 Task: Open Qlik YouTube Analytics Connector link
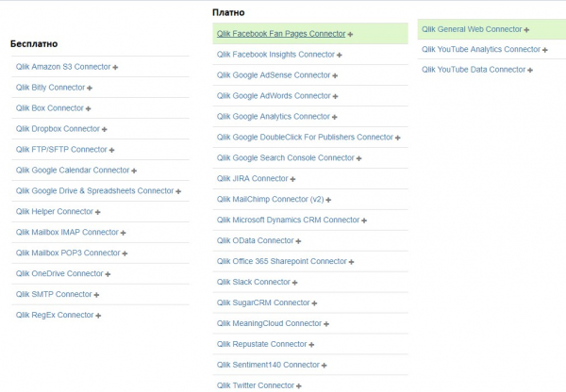pos(481,49)
